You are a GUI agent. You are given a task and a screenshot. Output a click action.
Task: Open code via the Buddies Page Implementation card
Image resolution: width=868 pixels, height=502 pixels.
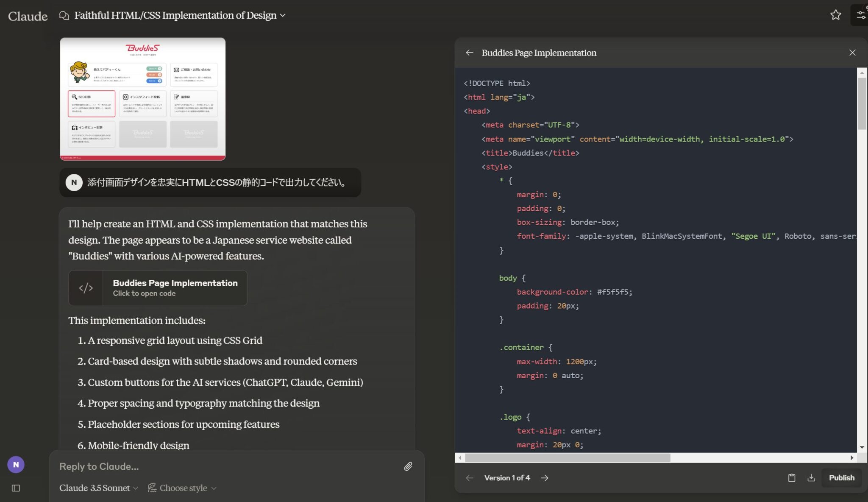(x=175, y=288)
